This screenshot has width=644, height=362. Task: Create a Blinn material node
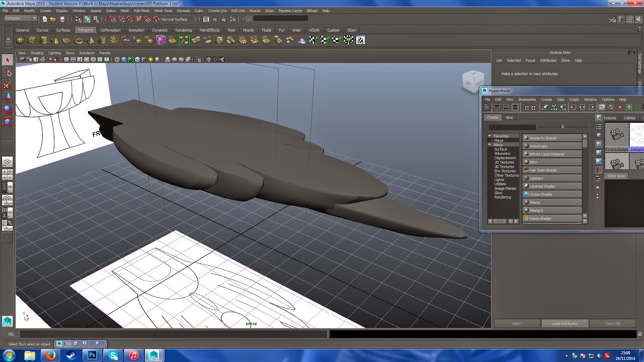552,162
